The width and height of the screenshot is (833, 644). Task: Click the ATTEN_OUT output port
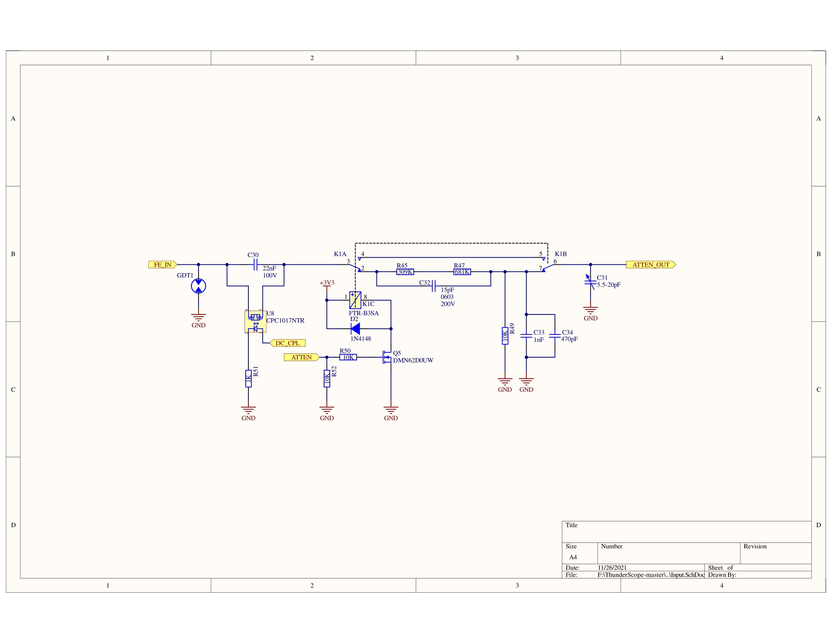650,264
